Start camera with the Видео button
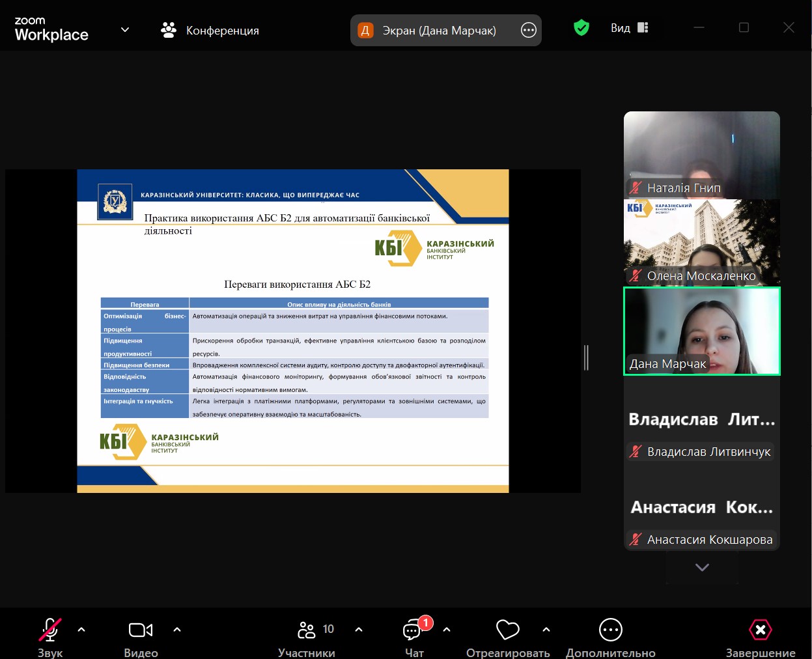This screenshot has height=659, width=812. 141,637
